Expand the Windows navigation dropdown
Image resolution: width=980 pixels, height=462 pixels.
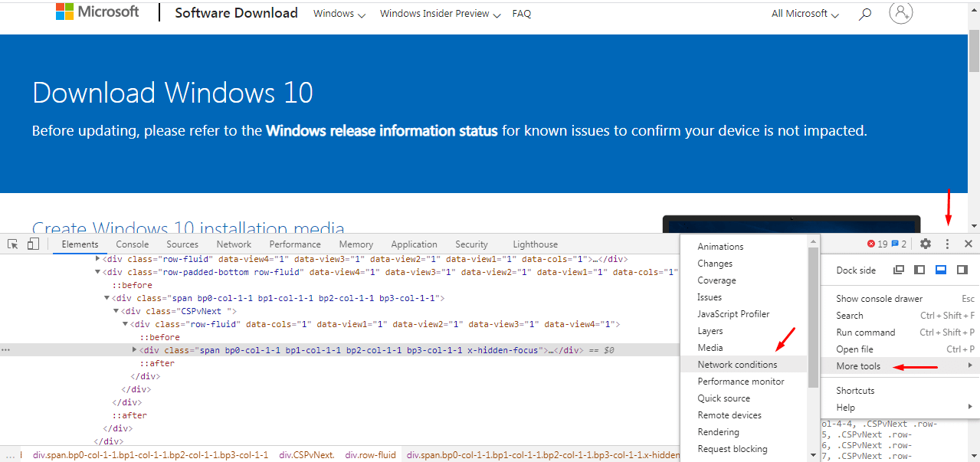(339, 14)
